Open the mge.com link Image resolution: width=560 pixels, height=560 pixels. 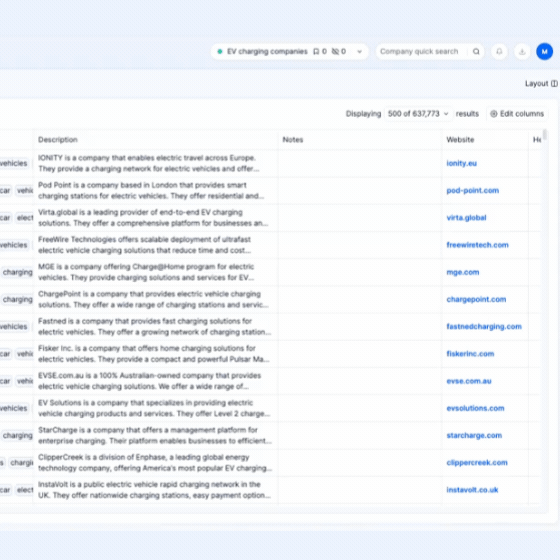coord(462,272)
